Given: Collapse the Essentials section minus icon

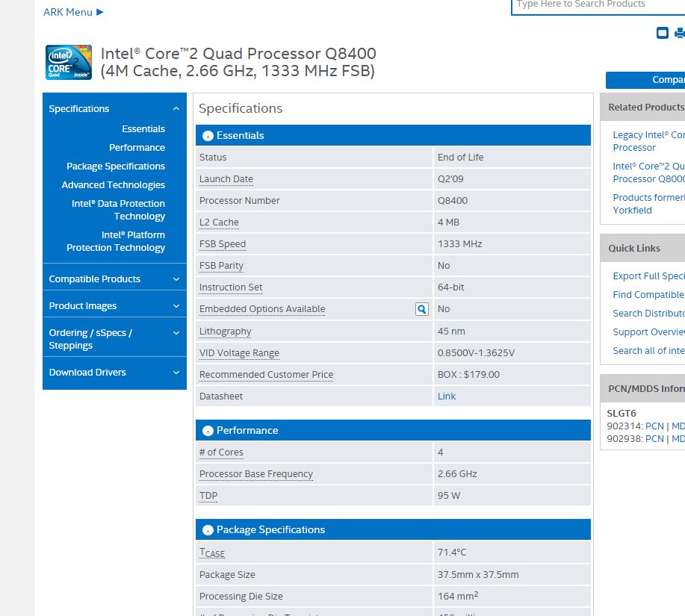Looking at the screenshot, I should click(x=208, y=136).
